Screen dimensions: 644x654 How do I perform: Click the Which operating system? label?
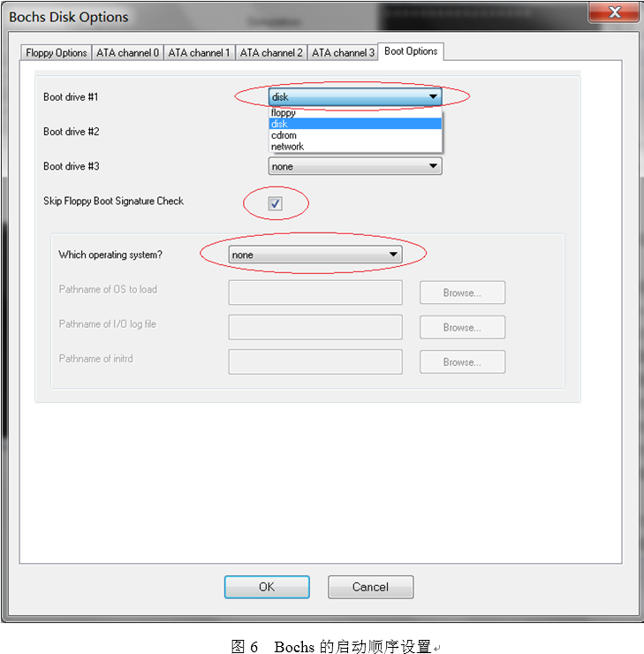coord(110,255)
